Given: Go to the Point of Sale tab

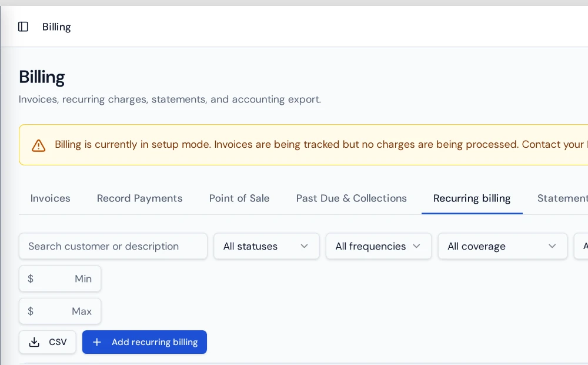Looking at the screenshot, I should pyautogui.click(x=239, y=198).
